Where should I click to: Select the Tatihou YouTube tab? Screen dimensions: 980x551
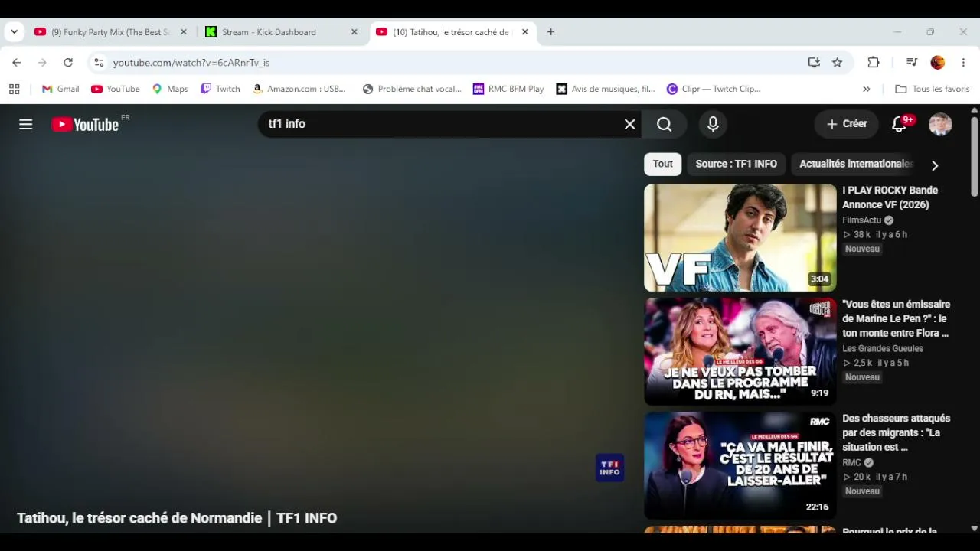point(452,32)
